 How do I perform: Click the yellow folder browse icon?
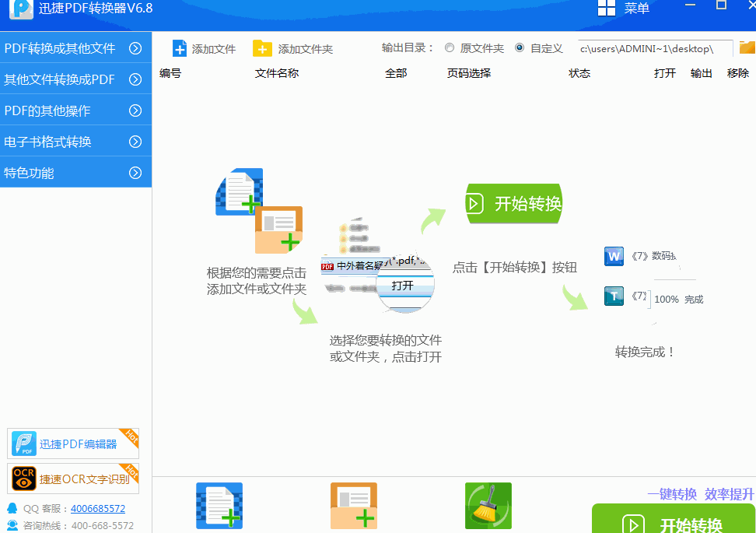click(x=747, y=47)
